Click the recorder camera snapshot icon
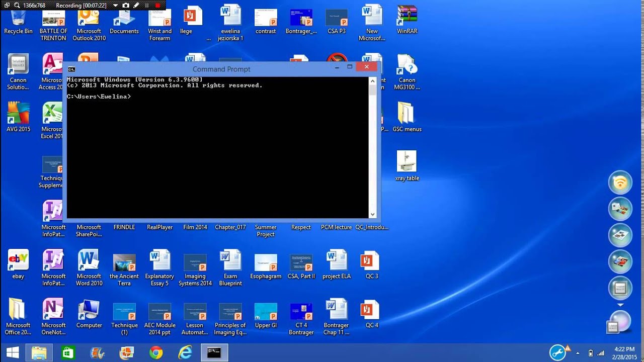The height and width of the screenshot is (362, 644). point(126,6)
